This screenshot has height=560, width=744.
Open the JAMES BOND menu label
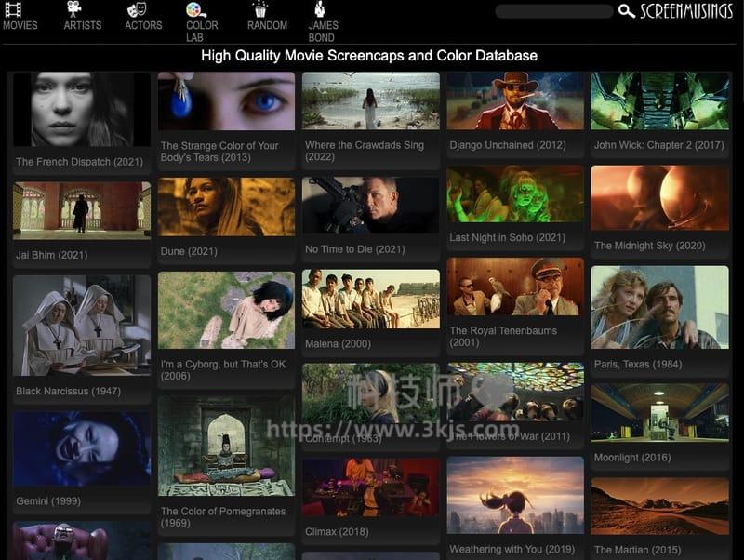[x=323, y=32]
